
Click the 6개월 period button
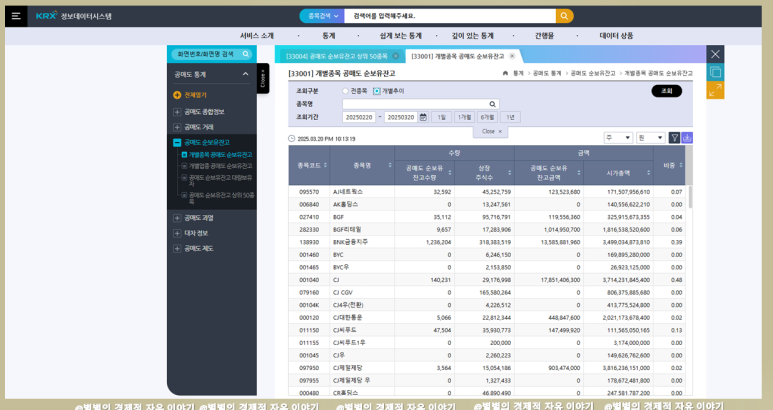coord(487,117)
